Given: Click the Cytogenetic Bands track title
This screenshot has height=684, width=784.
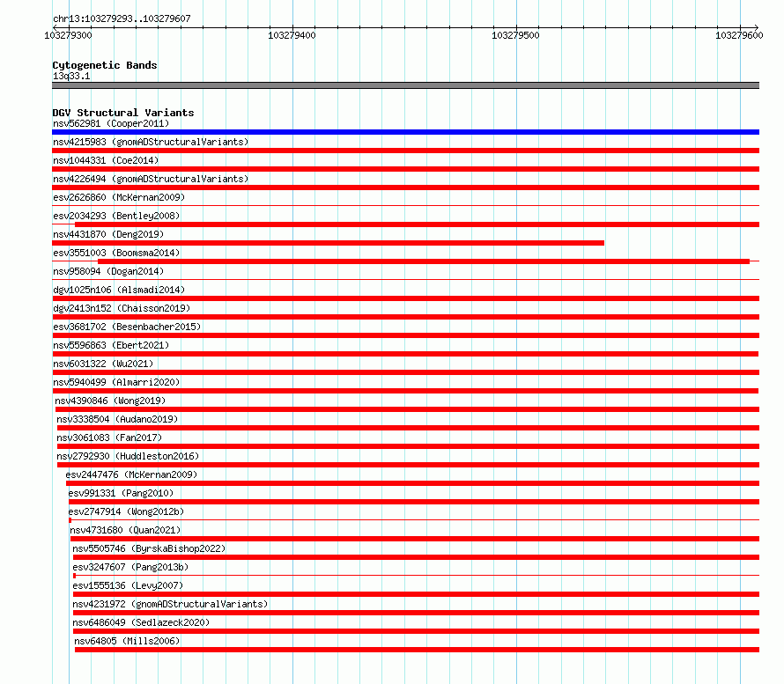Looking at the screenshot, I should pos(105,65).
